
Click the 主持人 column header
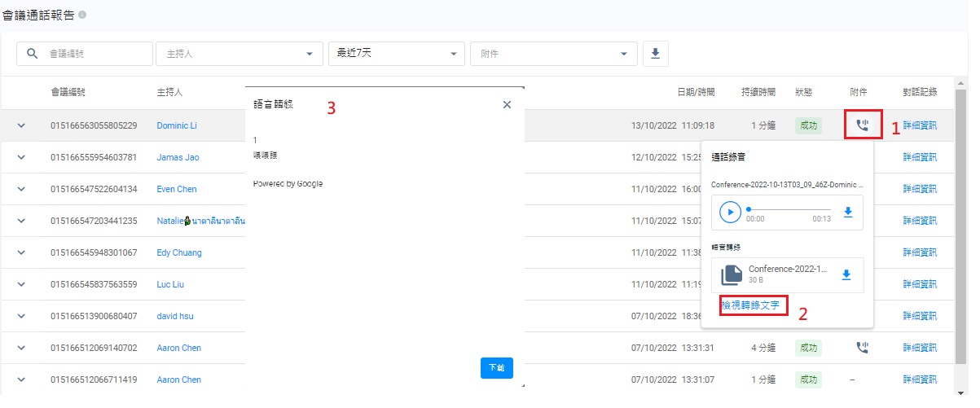pyautogui.click(x=169, y=93)
